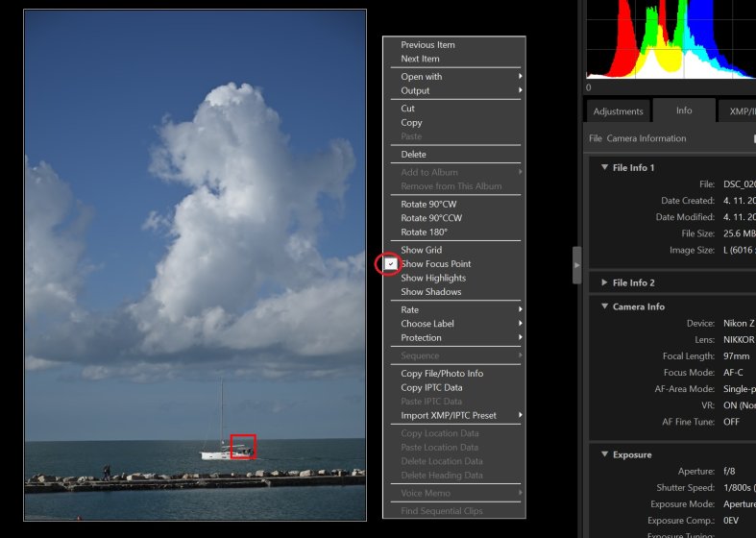
Task: Toggle the Show Focus Point checkmark
Action: [391, 263]
